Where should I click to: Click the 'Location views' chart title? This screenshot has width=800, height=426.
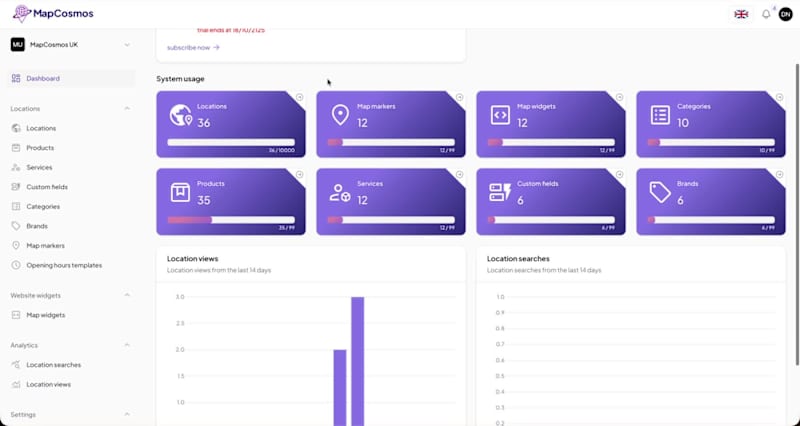[x=192, y=259]
